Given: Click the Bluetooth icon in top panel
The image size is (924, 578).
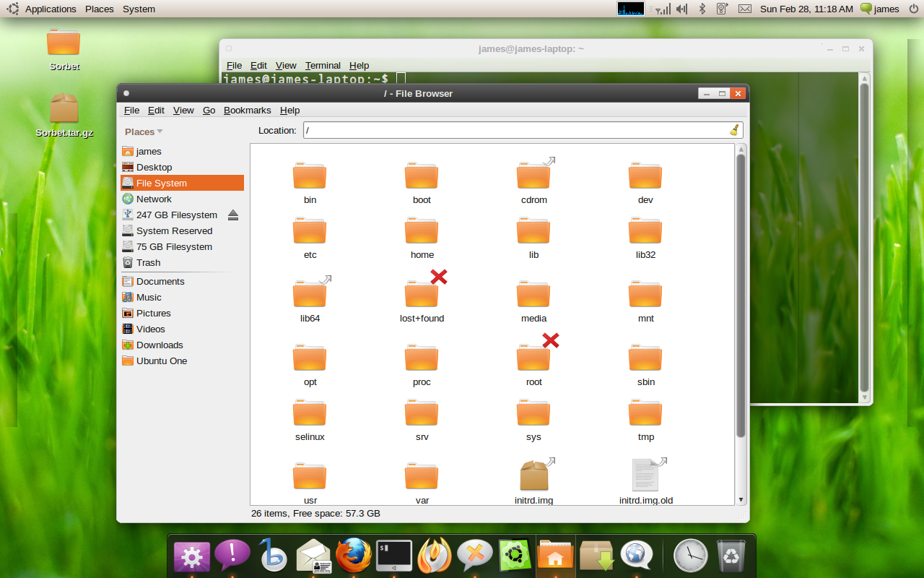Looking at the screenshot, I should pos(702,9).
